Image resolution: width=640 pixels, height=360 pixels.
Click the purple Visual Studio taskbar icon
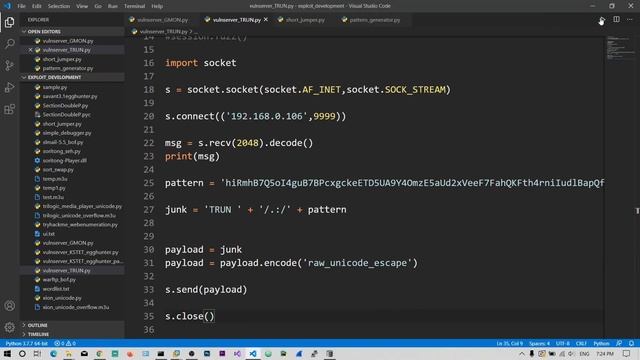237,353
